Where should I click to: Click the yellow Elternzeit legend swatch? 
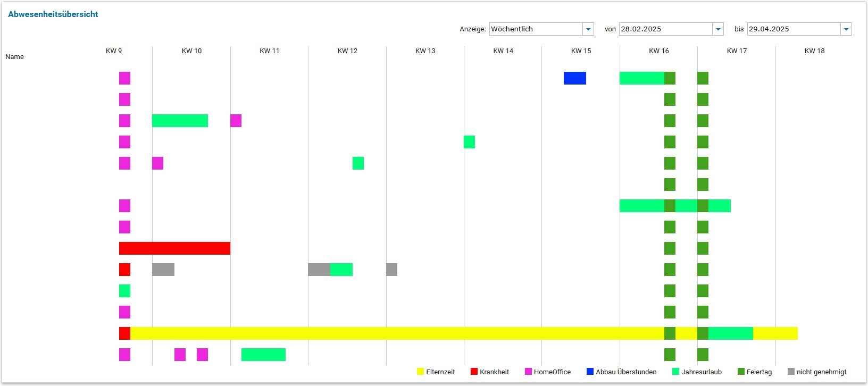click(x=421, y=372)
